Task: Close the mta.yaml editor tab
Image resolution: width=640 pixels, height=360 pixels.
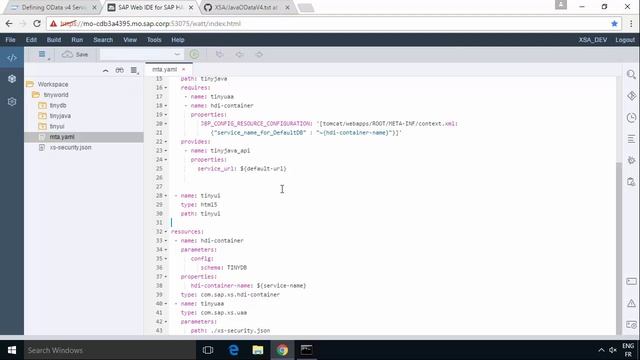Action: pyautogui.click(x=183, y=69)
